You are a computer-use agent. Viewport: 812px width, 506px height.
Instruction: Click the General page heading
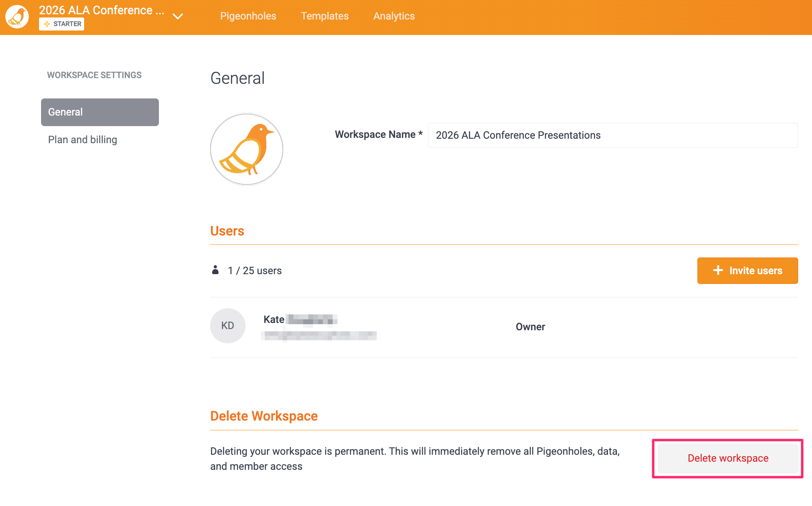[237, 78]
